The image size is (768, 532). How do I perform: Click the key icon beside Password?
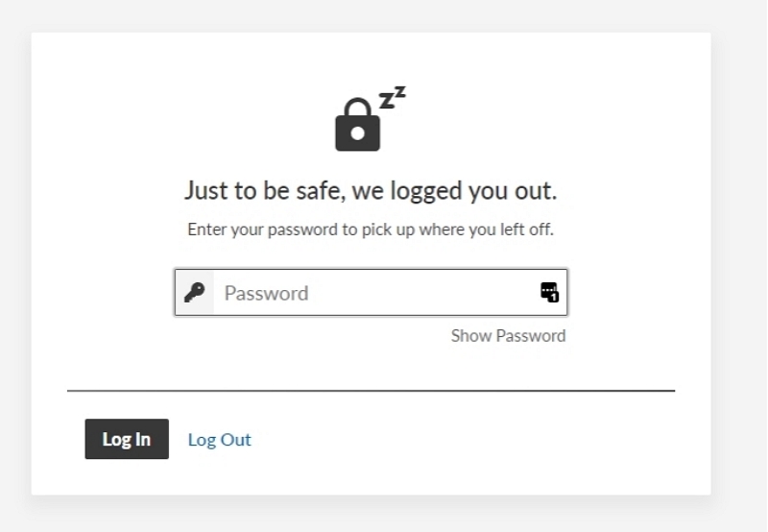coord(195,293)
